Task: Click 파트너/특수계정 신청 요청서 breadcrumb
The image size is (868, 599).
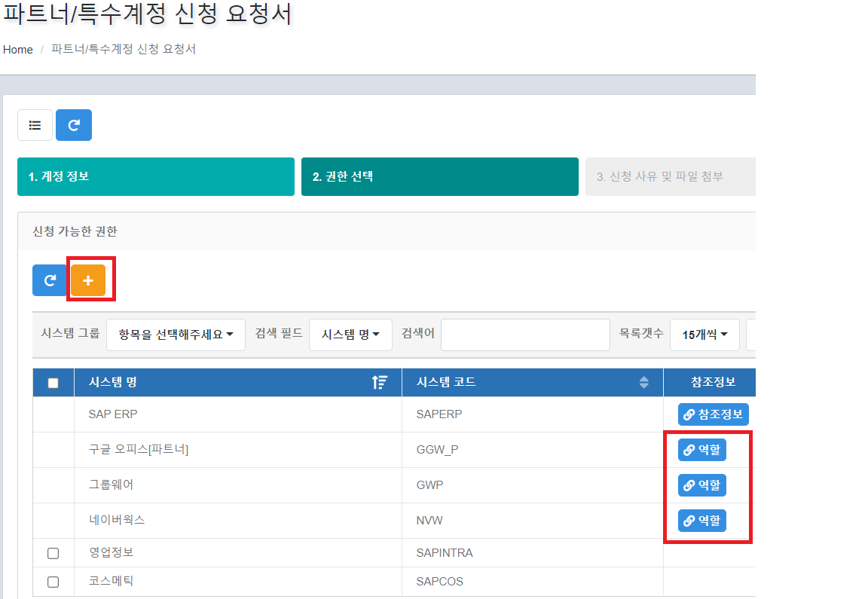Action: [x=124, y=49]
